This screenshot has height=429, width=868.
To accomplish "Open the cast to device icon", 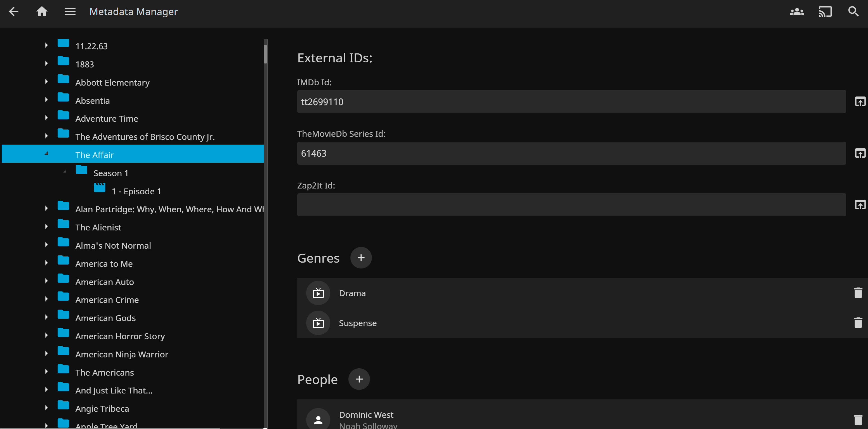I will pos(825,11).
